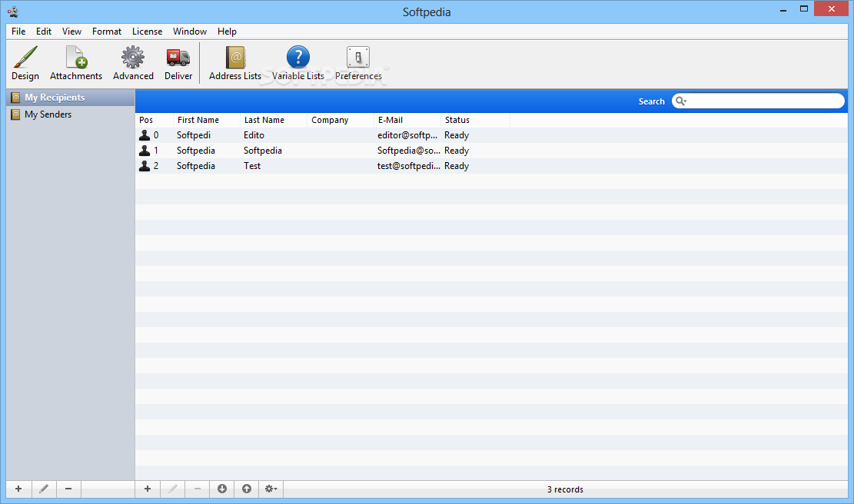The height and width of the screenshot is (504, 854).
Task: Edit selected list with sidebar pencil button
Action: point(44,489)
